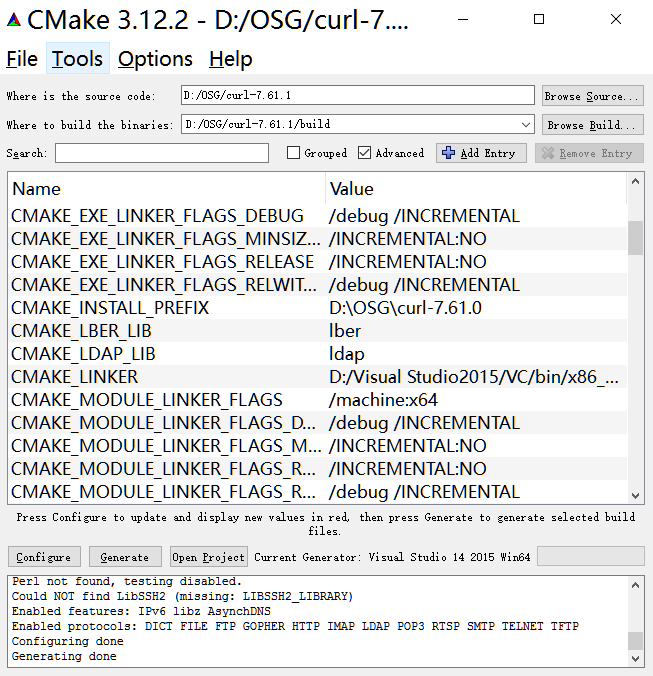Screen dimensions: 653x676
Task: Click the Configure button
Action: click(44, 557)
